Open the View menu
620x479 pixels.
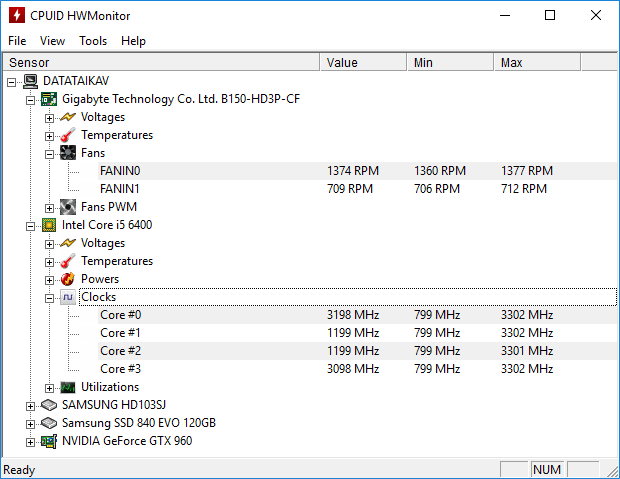tap(52, 41)
